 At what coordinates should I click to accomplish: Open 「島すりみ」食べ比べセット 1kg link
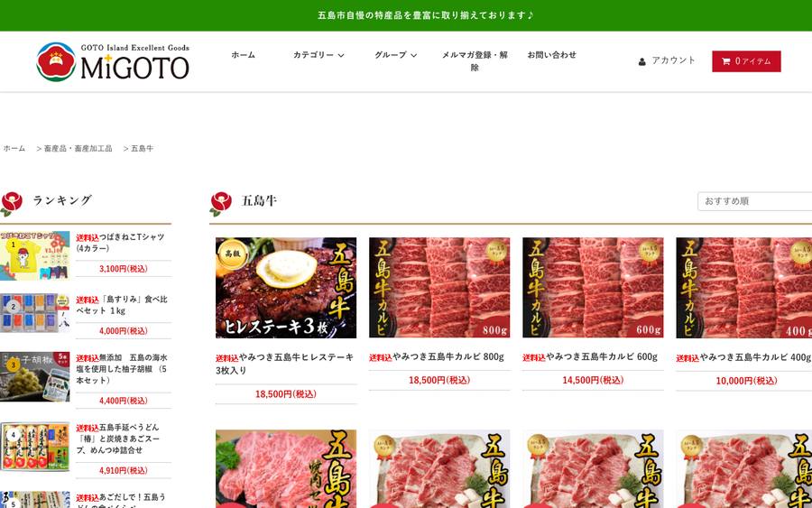click(x=122, y=305)
